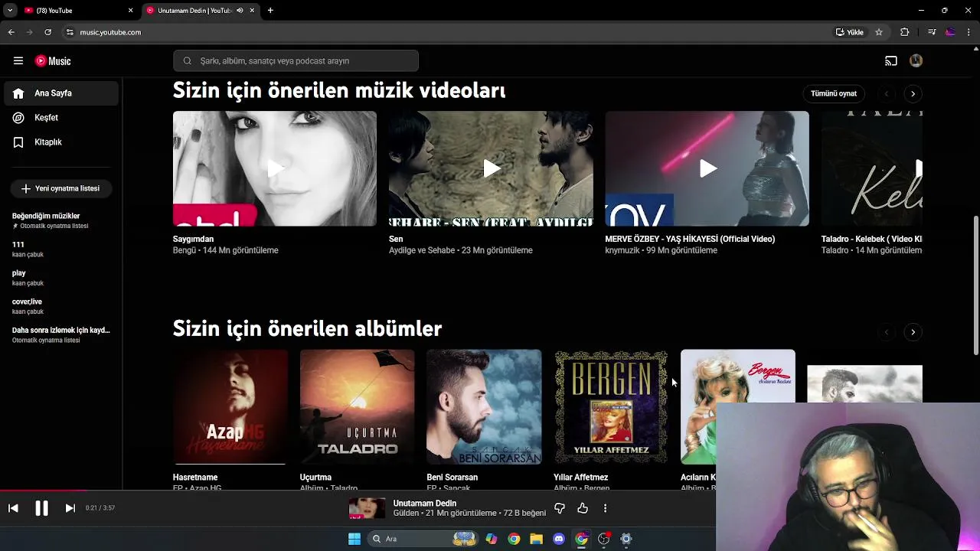
Task: Play the Saygımdan video by Bengü
Action: (275, 168)
